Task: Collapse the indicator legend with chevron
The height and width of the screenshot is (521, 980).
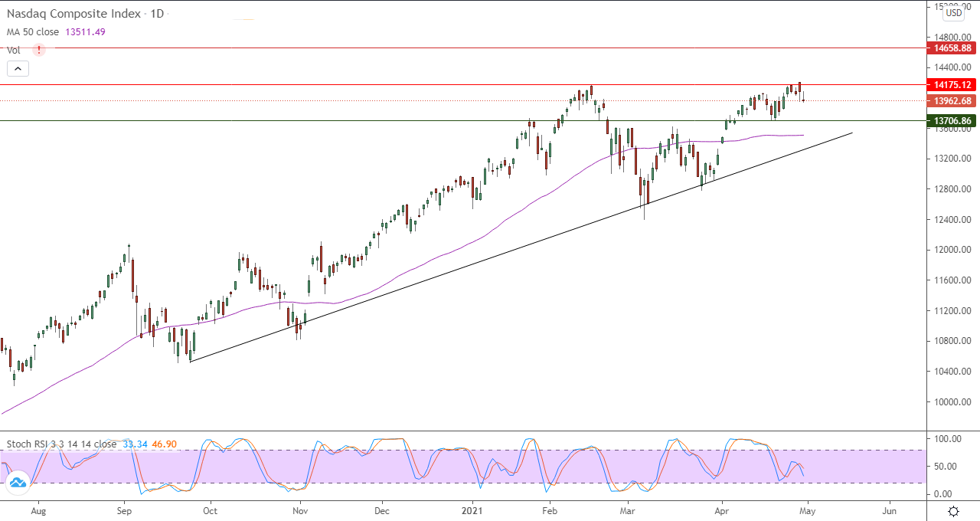Action: click(x=18, y=68)
